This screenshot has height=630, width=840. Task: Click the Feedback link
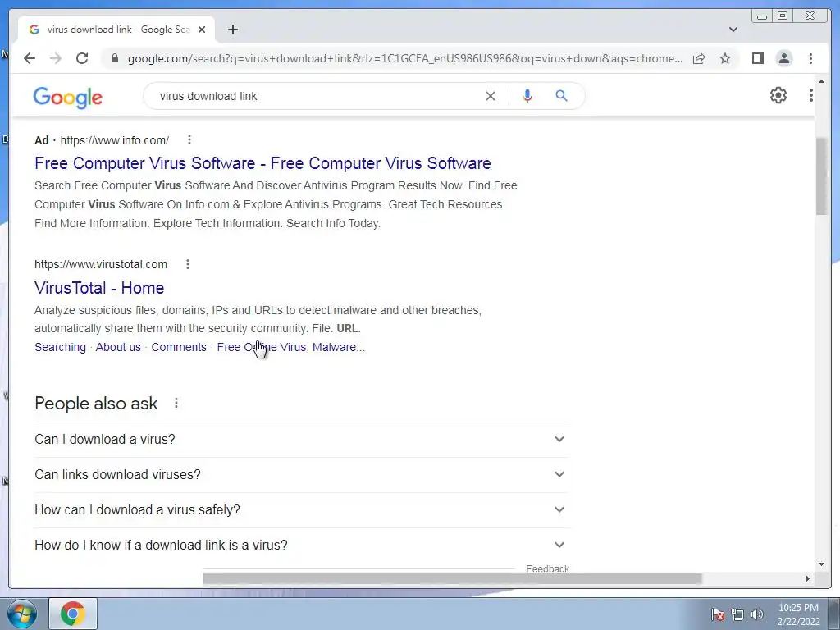coord(547,568)
